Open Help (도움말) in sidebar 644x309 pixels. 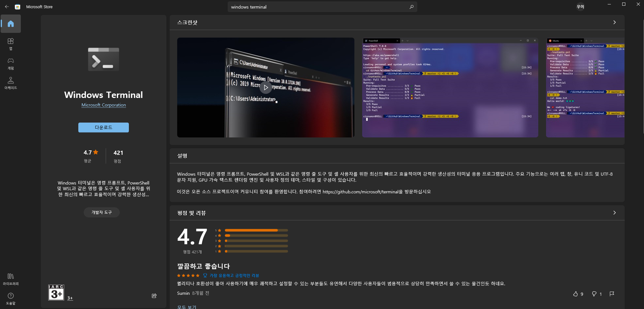click(11, 299)
